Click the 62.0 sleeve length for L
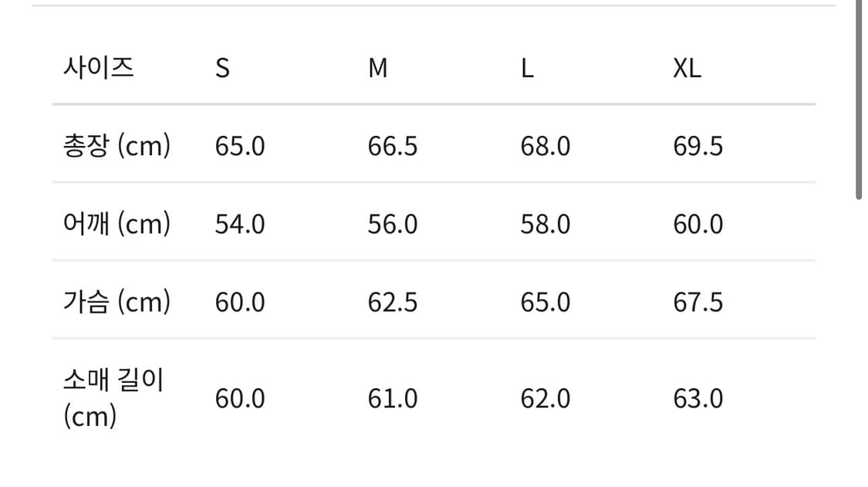Image resolution: width=868 pixels, height=487 pixels. (545, 399)
